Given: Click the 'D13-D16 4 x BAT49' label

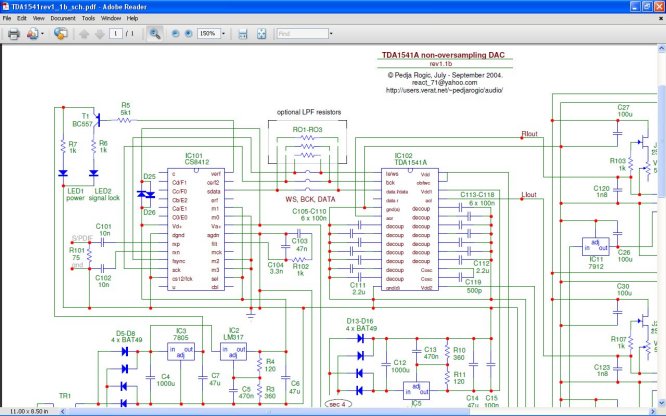Looking at the screenshot, I should pos(361,325).
